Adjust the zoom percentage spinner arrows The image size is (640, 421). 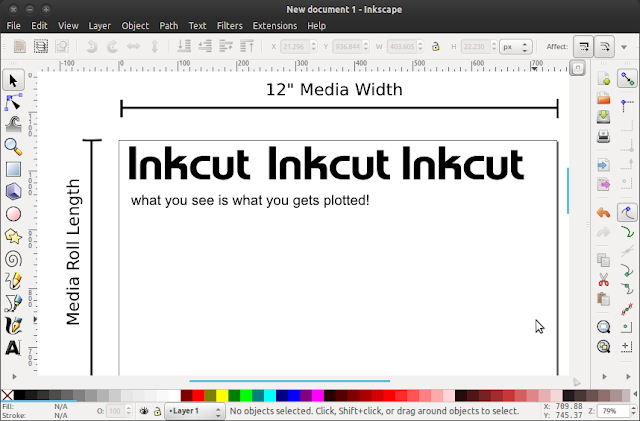[633, 411]
